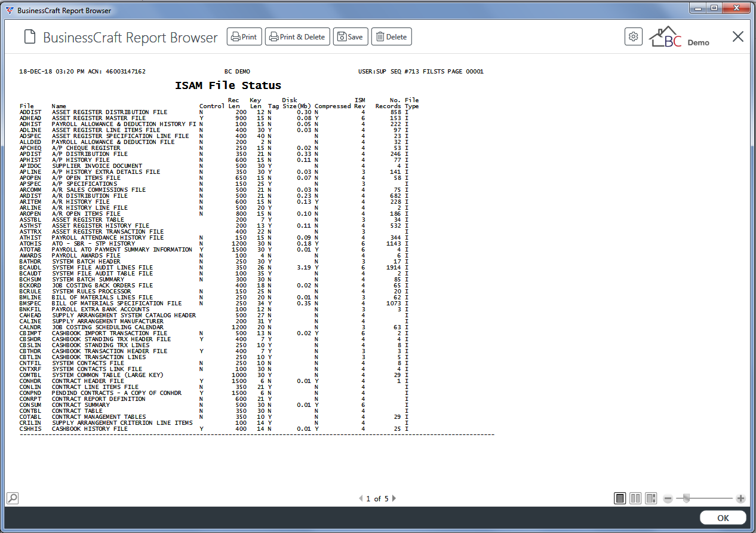Image resolution: width=756 pixels, height=533 pixels.
Task: Click the 1 of 5 page indicator
Action: [377, 498]
